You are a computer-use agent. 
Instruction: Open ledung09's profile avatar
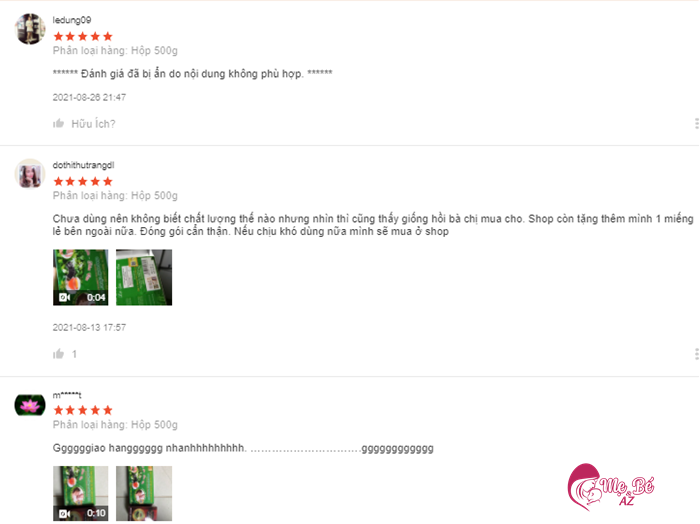[30, 29]
